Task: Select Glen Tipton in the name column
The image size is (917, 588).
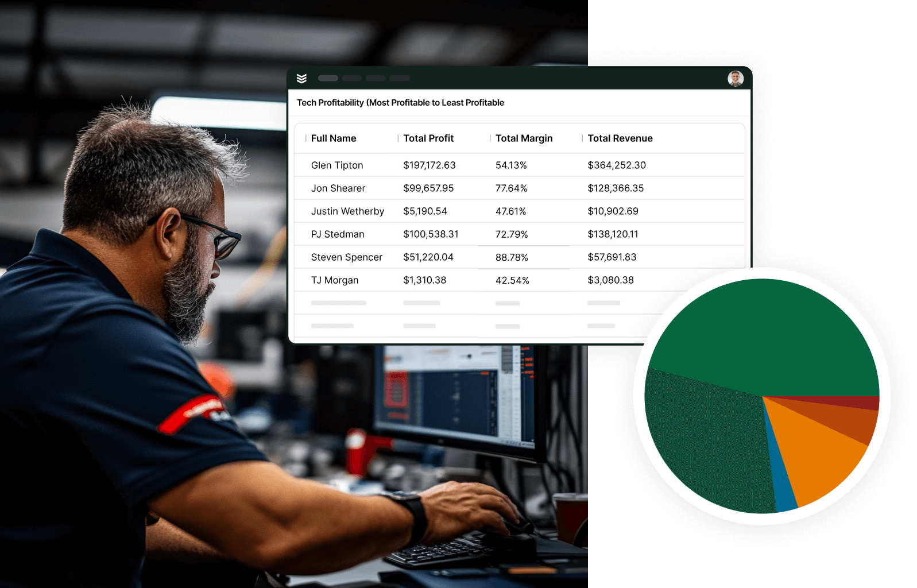Action: click(337, 165)
